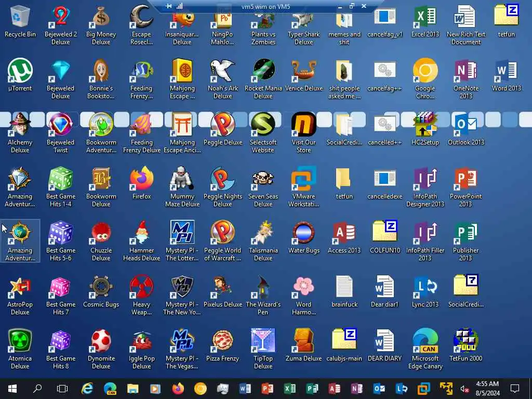532x399 pixels.
Task: Open Zuma Deluxe shortcut
Action: (x=303, y=345)
